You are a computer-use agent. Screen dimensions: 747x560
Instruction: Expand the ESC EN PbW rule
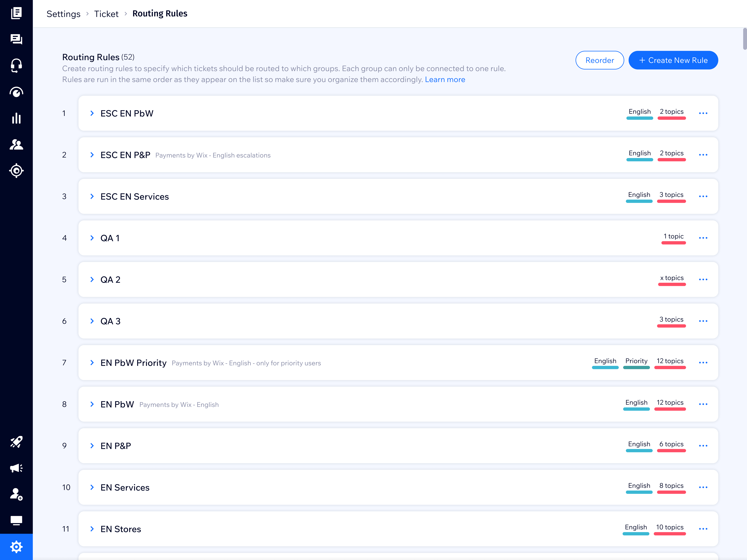tap(92, 113)
